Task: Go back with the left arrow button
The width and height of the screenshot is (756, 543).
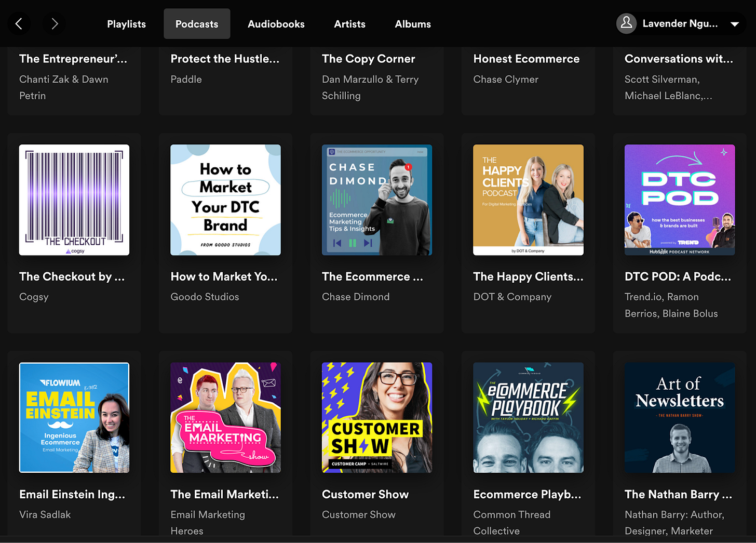Action: point(19,24)
